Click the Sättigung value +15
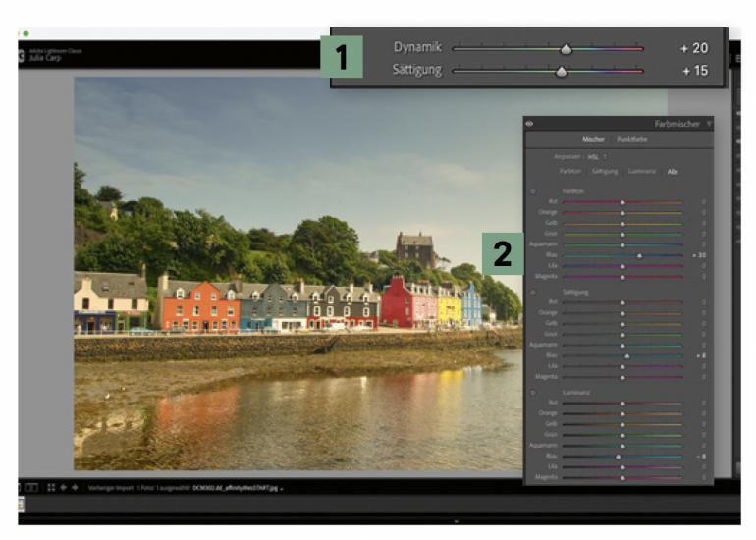The width and height of the screenshot is (756, 540). tap(695, 71)
